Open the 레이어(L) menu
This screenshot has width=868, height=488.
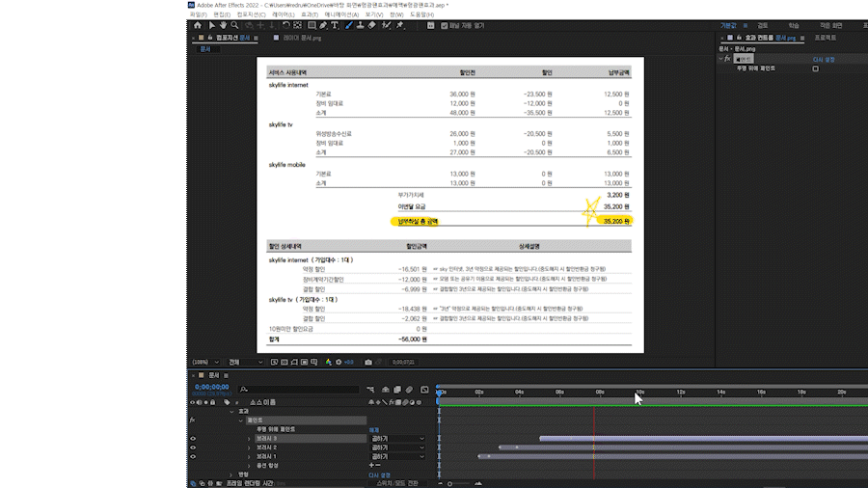pyautogui.click(x=283, y=14)
